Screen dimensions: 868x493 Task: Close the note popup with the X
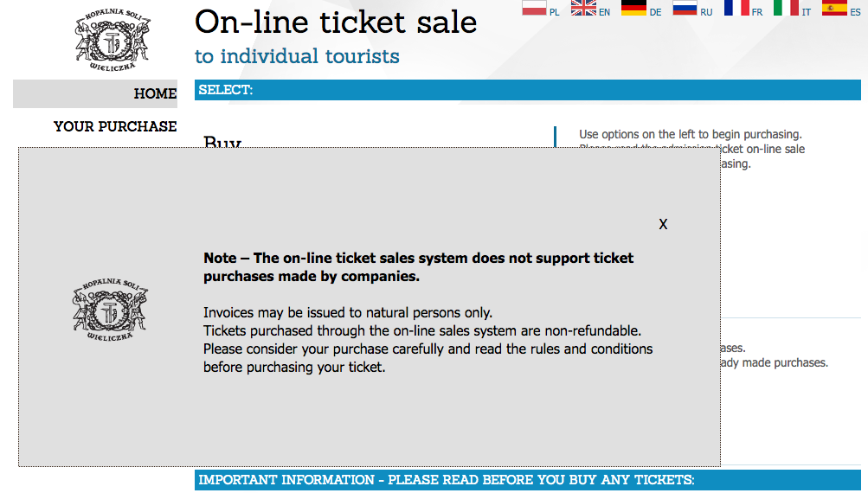pos(663,224)
